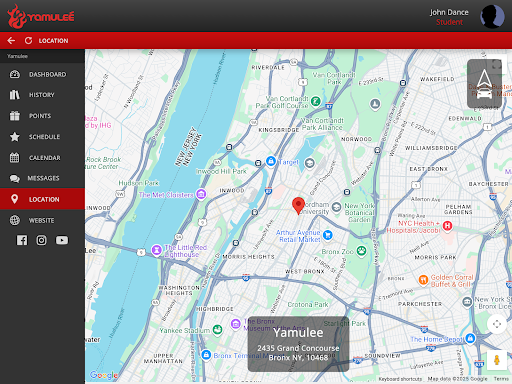
Task: Click the navigation car directions button
Action: pos(484,84)
